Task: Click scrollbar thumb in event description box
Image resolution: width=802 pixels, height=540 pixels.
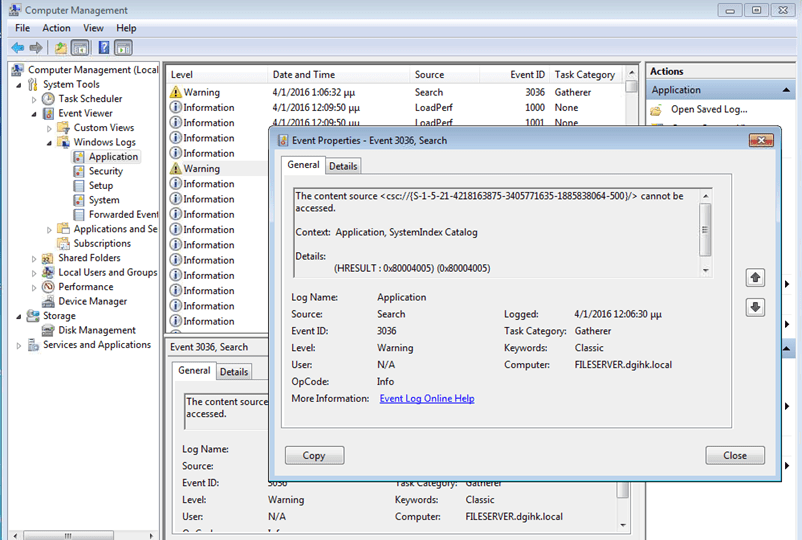Action: pyautogui.click(x=705, y=230)
